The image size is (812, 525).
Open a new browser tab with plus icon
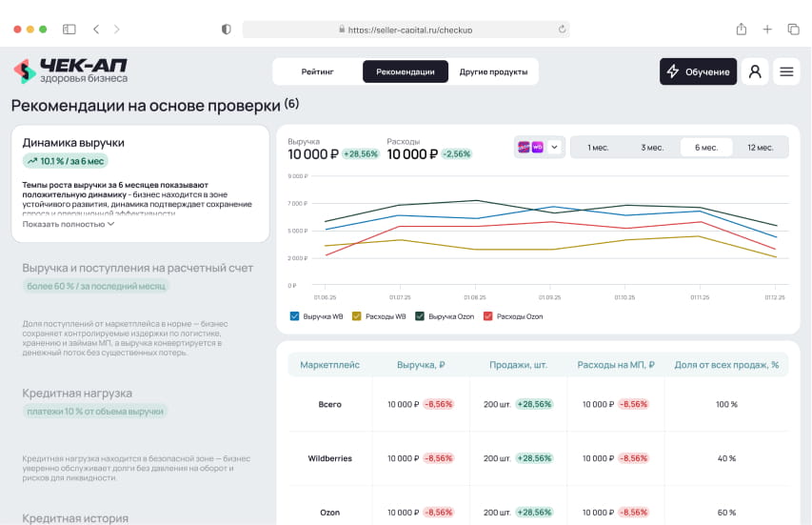click(767, 30)
